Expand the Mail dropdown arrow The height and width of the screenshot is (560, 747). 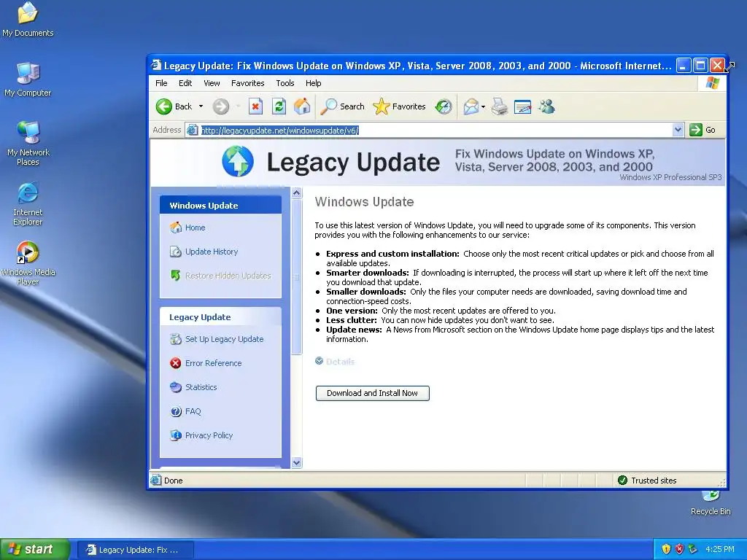(483, 106)
